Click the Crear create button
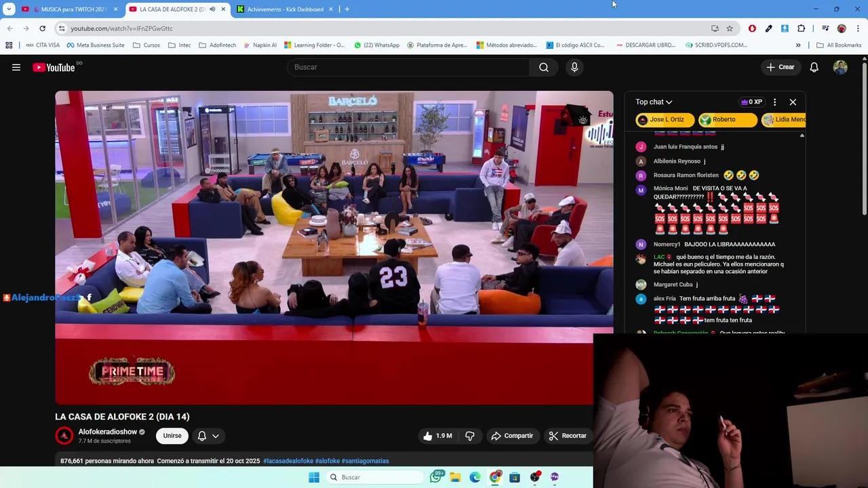 coord(781,67)
